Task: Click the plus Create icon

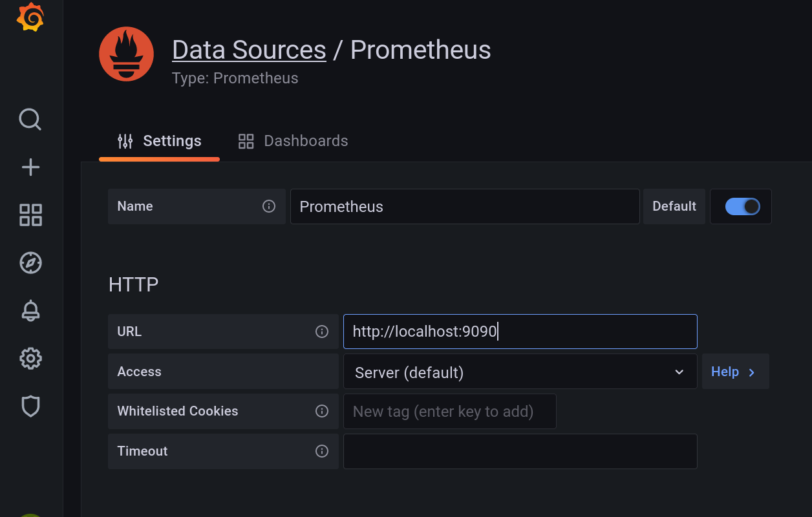Action: pos(30,168)
